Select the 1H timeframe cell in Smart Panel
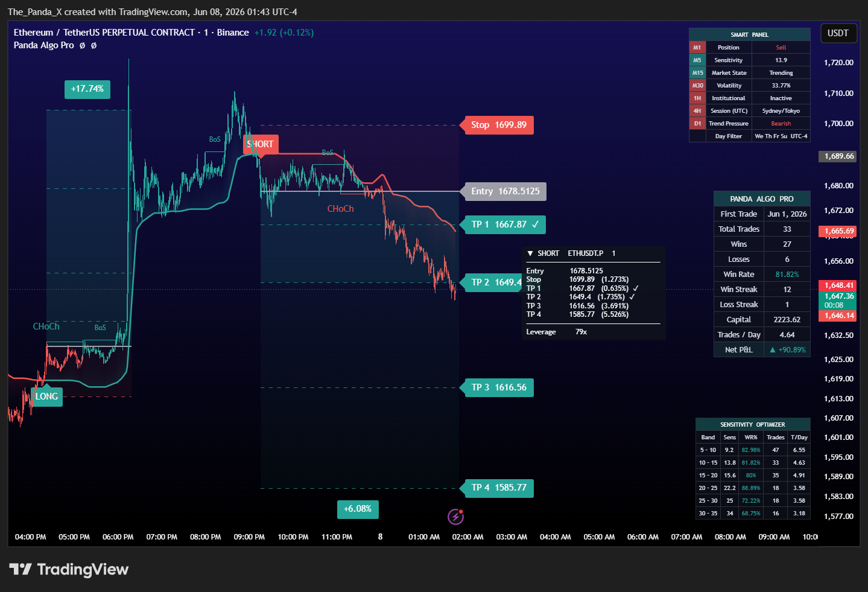The height and width of the screenshot is (592, 868). point(697,98)
